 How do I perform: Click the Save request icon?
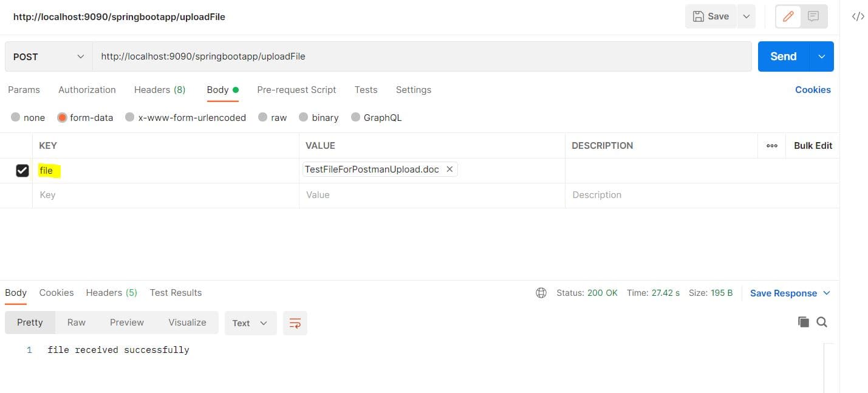click(711, 16)
